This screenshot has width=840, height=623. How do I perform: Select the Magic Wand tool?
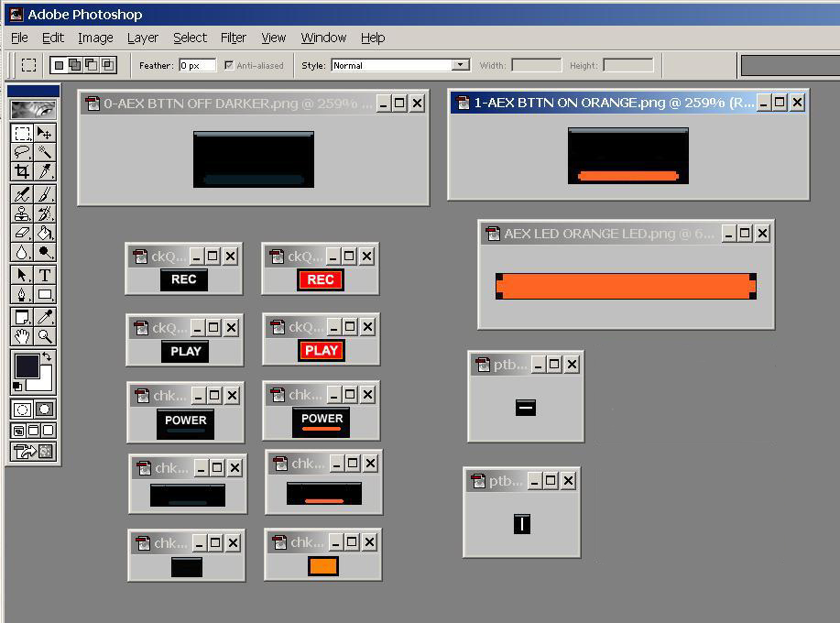[x=44, y=152]
